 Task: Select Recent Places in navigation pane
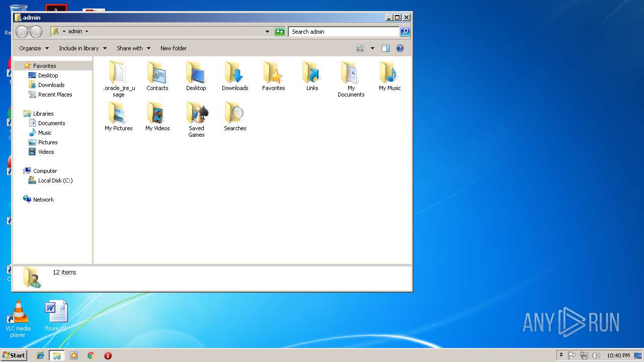[55, 95]
